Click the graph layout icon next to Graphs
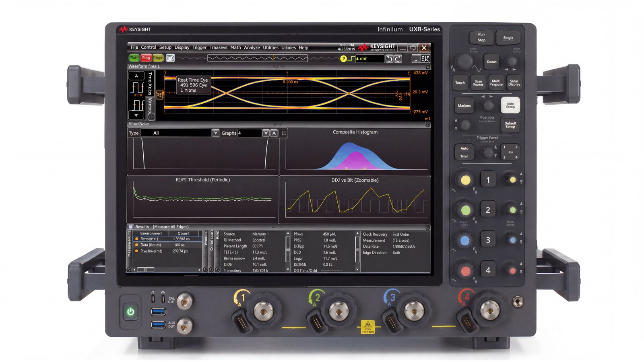Screen dimensions: 644x362 (x=284, y=133)
